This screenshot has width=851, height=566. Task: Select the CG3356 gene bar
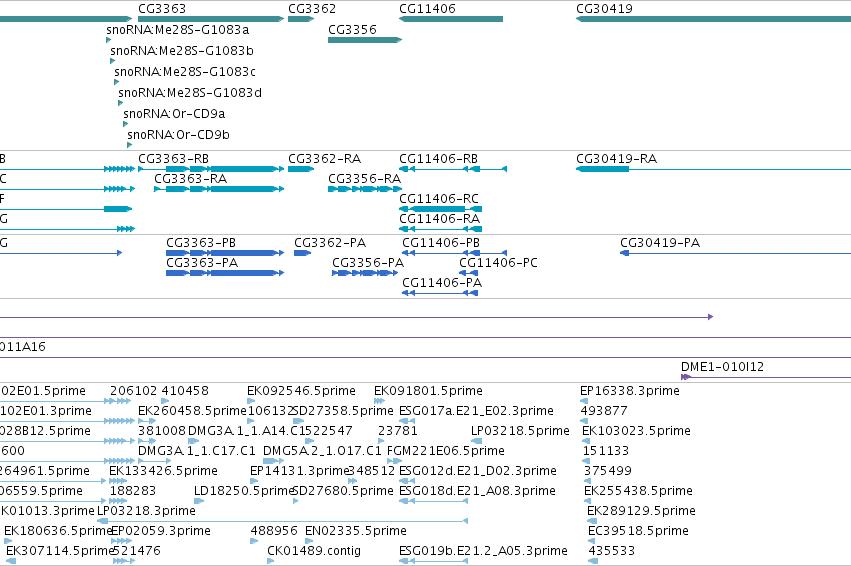(x=365, y=40)
